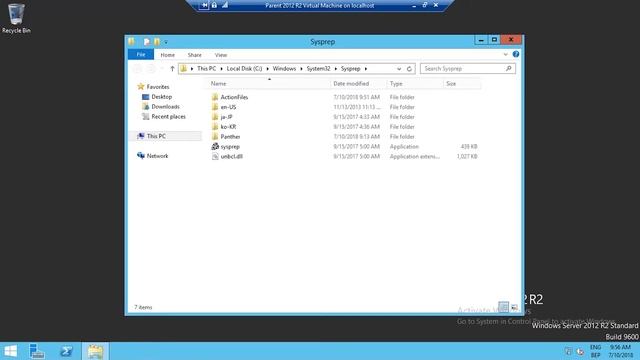
Task: Click ActionFiles date modified cell
Action: [356, 97]
